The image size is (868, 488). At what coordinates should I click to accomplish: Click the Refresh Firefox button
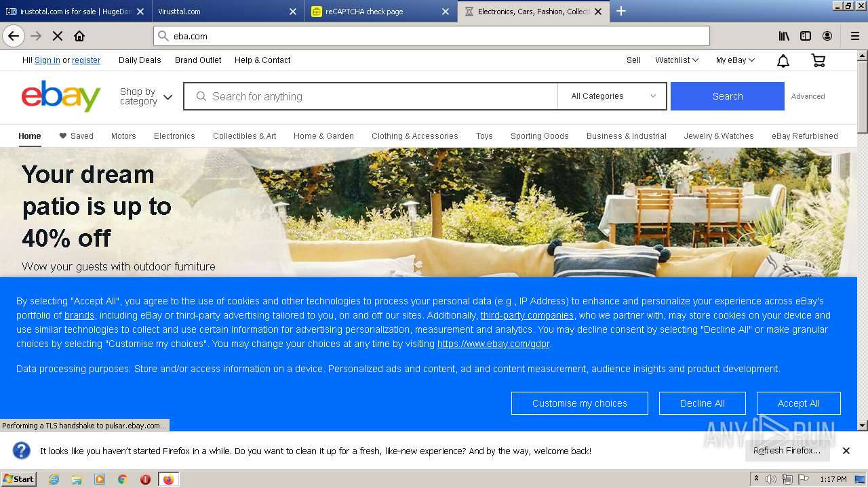click(x=787, y=451)
